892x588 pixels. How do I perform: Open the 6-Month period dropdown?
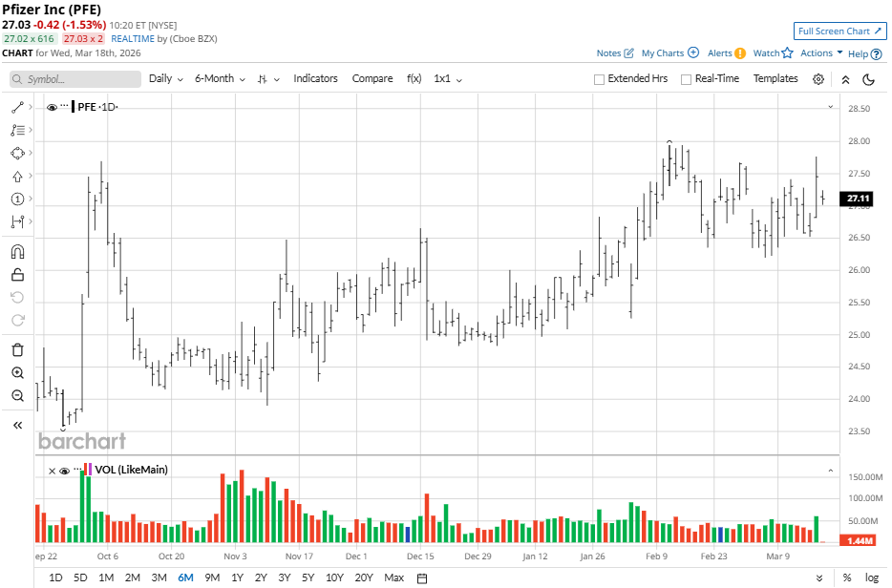(x=220, y=78)
